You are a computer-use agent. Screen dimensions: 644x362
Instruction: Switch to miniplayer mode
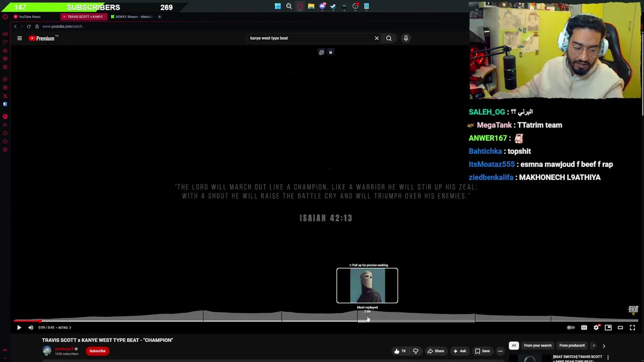tap(608, 327)
